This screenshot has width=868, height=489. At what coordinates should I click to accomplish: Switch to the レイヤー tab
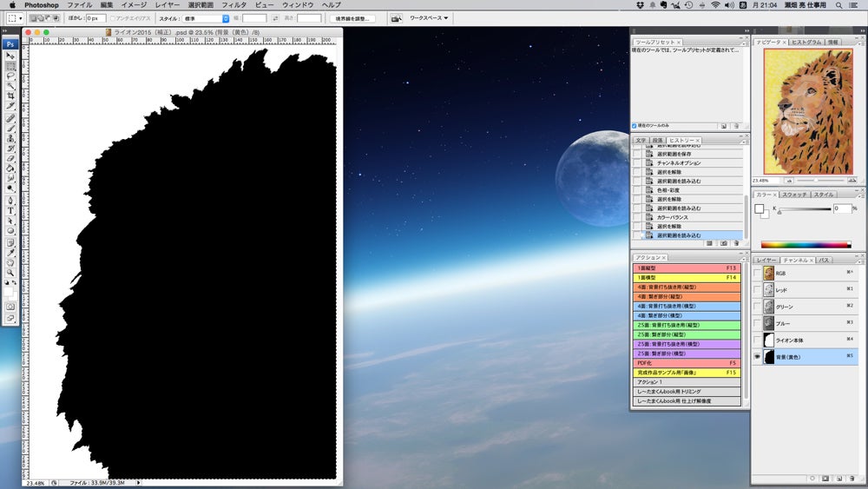[x=766, y=260]
